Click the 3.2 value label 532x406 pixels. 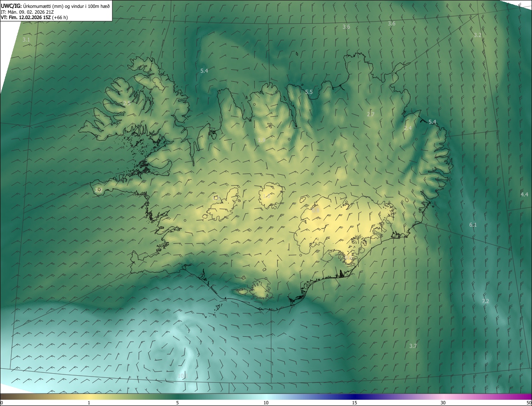(478, 35)
